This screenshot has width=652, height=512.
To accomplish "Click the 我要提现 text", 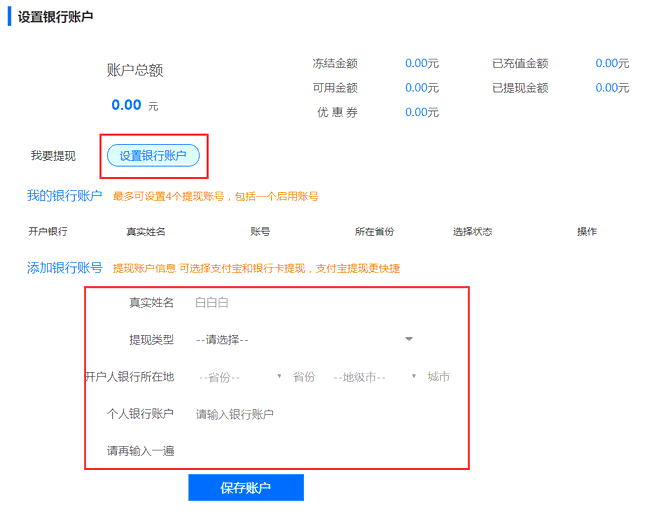I will point(53,156).
